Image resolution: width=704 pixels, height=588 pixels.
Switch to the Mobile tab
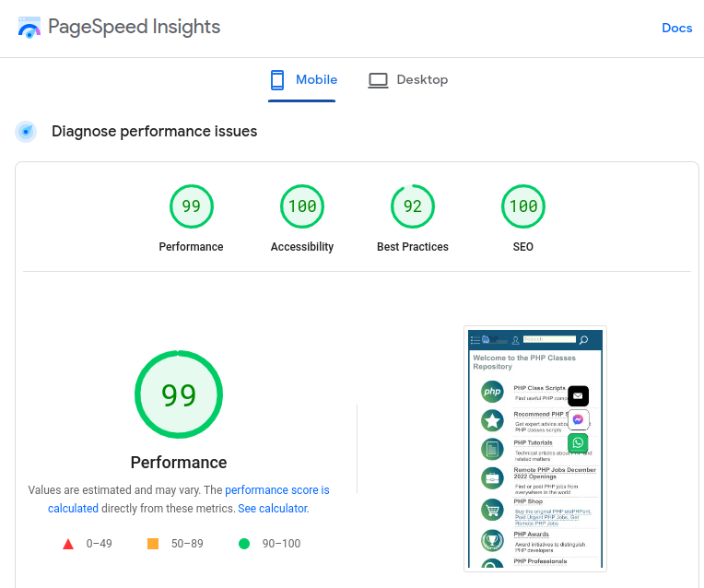tap(301, 80)
